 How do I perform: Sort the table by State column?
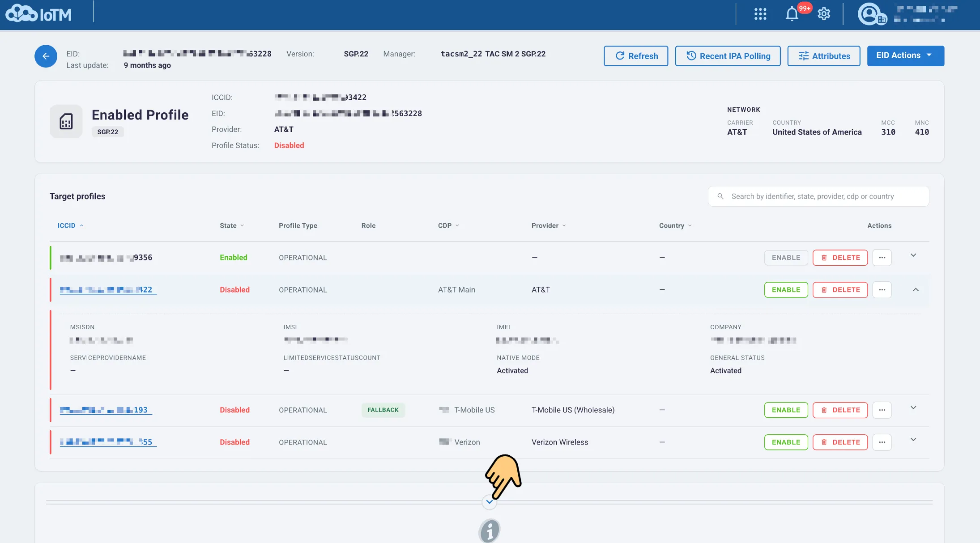pos(232,226)
